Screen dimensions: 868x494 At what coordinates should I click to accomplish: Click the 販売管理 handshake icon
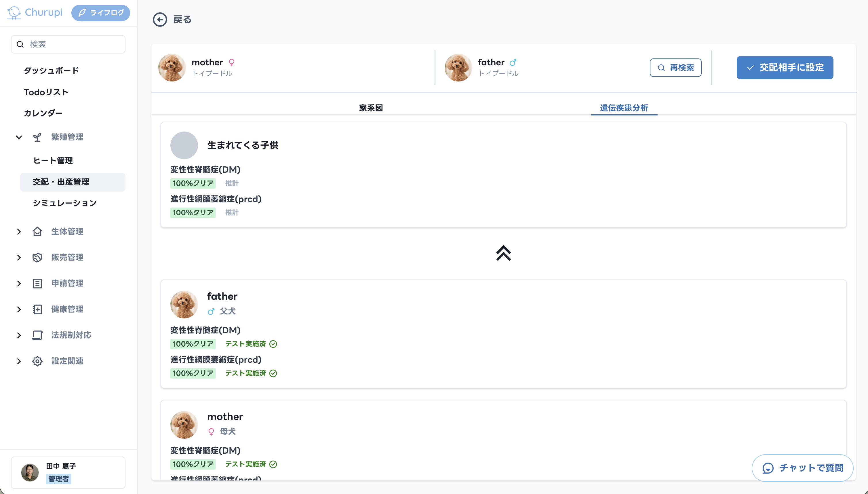[x=37, y=258]
